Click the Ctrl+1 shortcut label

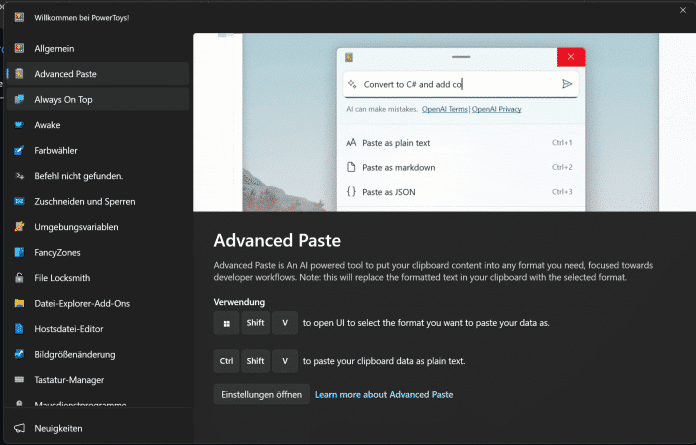coord(562,142)
